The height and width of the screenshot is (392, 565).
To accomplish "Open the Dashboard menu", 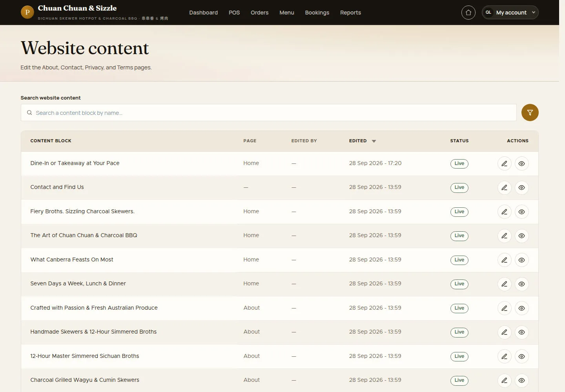I will tap(203, 13).
